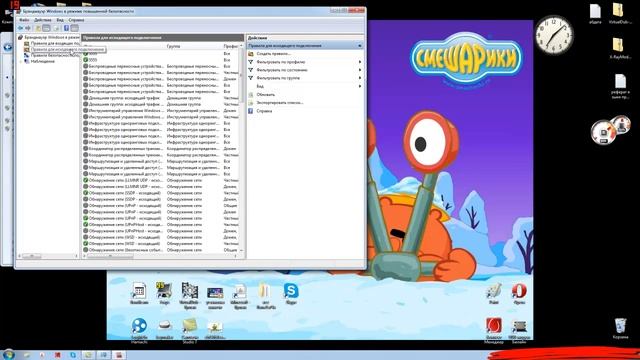Click the Camtasia Studio 7 desktop icon
This screenshot has height=360, width=640.
(x=190, y=331)
